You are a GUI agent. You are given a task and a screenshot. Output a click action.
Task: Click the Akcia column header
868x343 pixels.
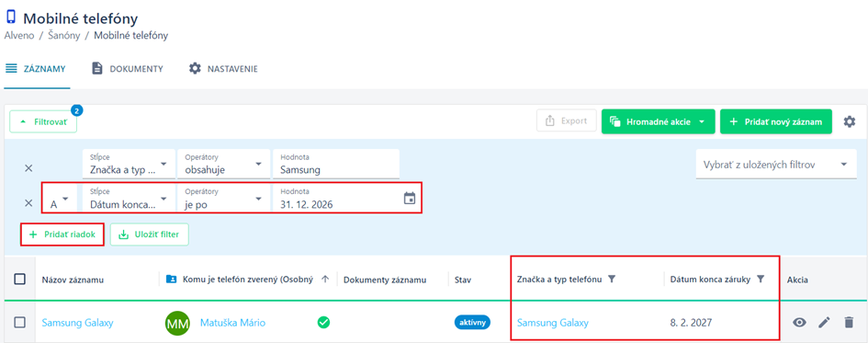pos(797,280)
